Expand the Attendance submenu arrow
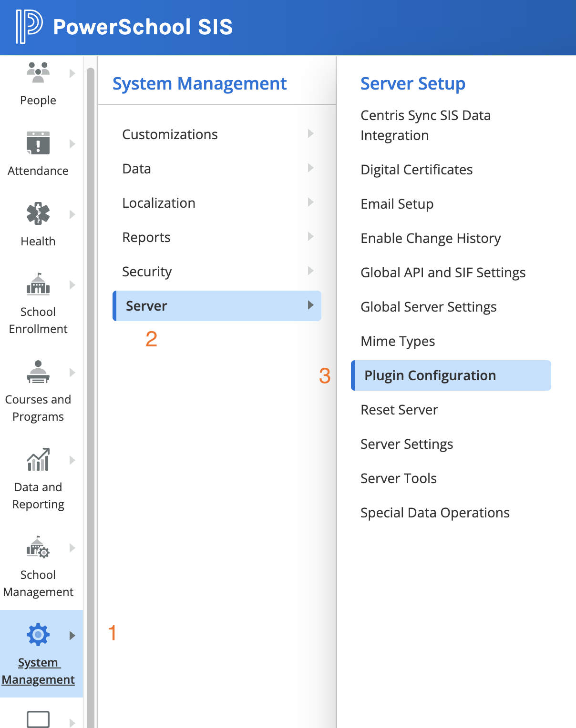576x728 pixels. [x=72, y=144]
